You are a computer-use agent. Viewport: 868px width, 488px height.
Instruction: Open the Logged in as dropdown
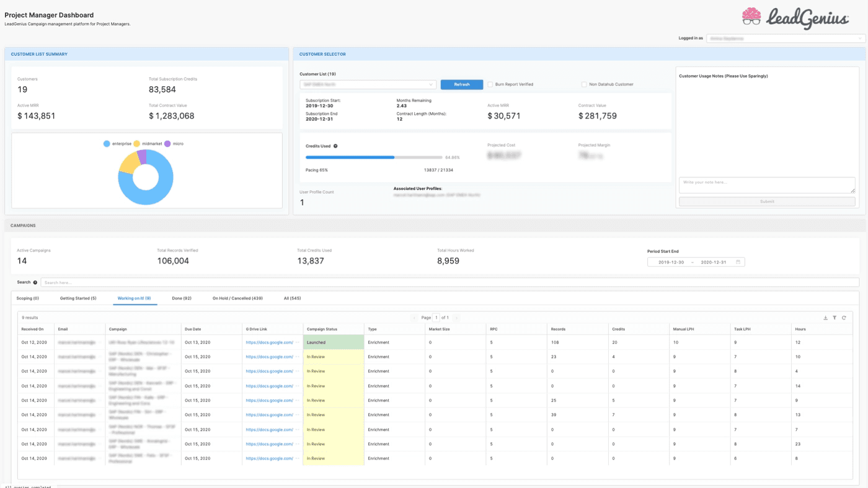click(786, 38)
